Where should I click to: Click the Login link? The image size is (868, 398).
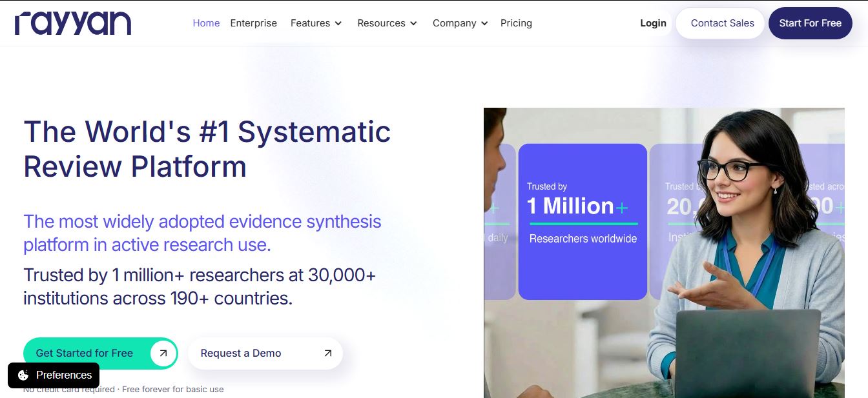[x=653, y=23]
